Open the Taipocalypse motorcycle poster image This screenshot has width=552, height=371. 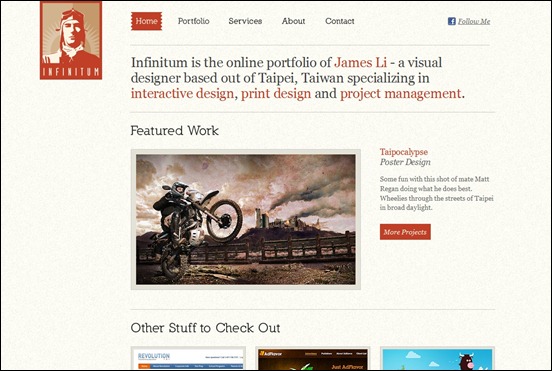[x=246, y=219]
